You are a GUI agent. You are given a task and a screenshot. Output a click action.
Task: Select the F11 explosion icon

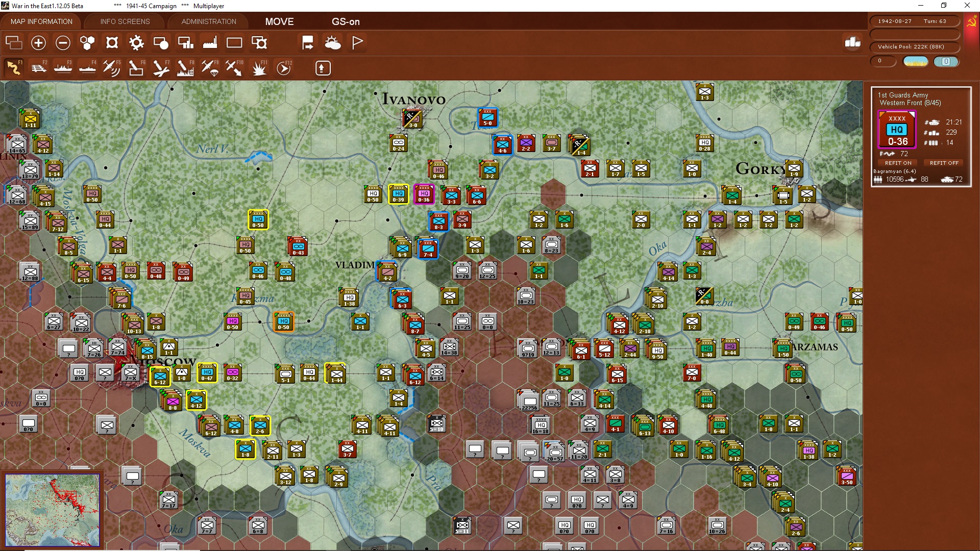click(x=259, y=68)
